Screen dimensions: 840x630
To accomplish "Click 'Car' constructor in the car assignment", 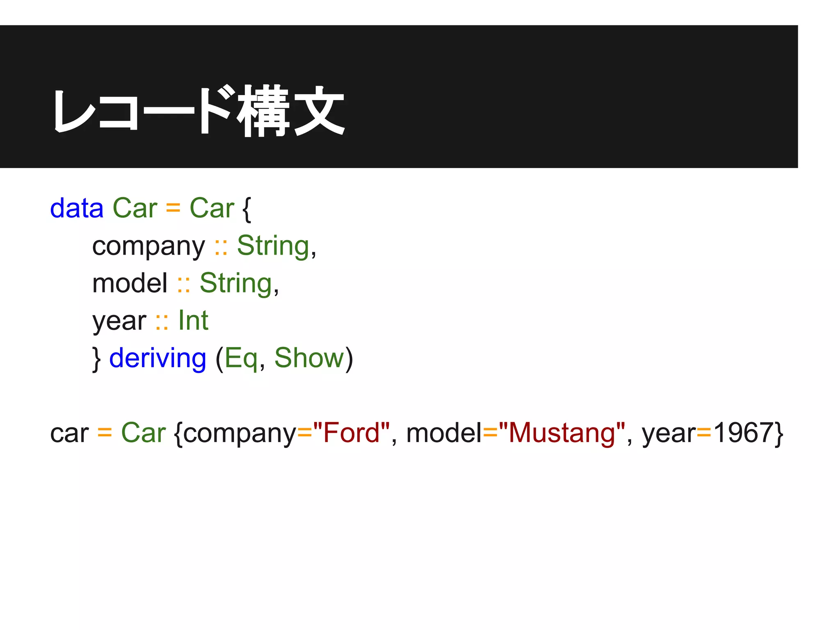I will click(143, 433).
